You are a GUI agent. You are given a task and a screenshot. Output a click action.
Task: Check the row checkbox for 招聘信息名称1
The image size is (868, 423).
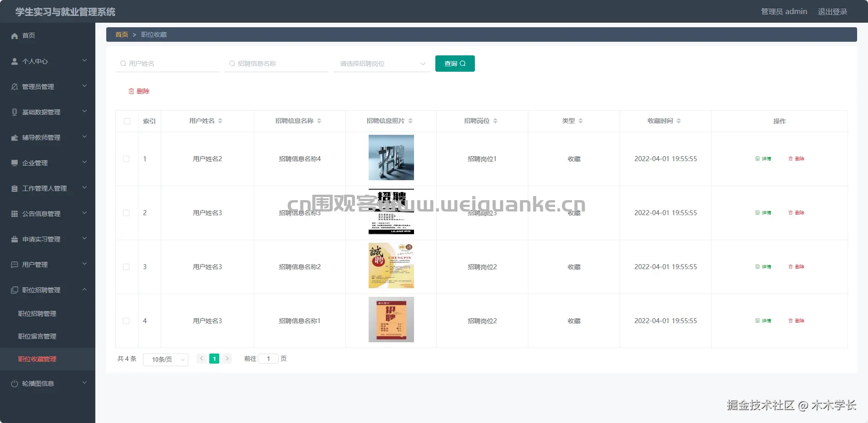[x=126, y=321]
